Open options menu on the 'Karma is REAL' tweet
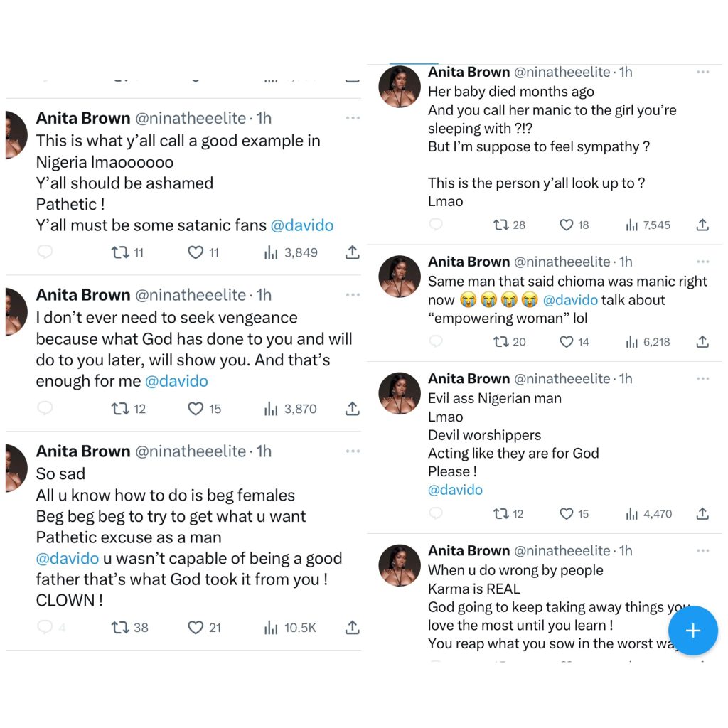The image size is (728, 728). tap(703, 550)
